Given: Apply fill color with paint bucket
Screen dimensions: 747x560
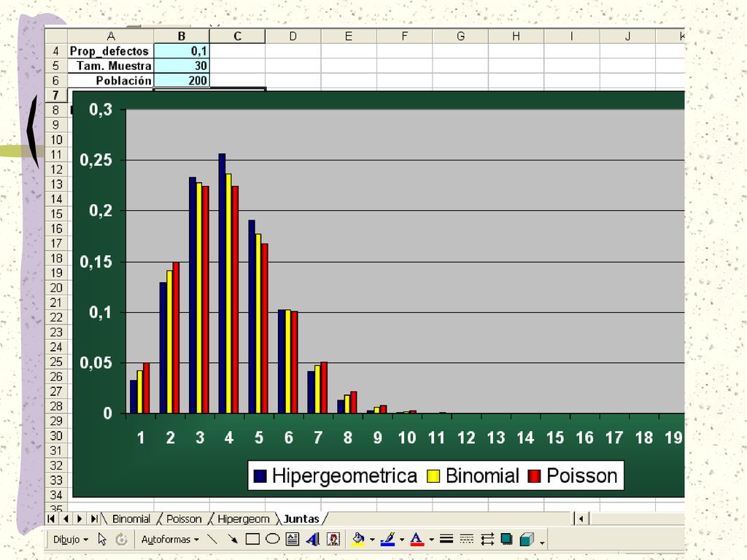Looking at the screenshot, I should [358, 539].
